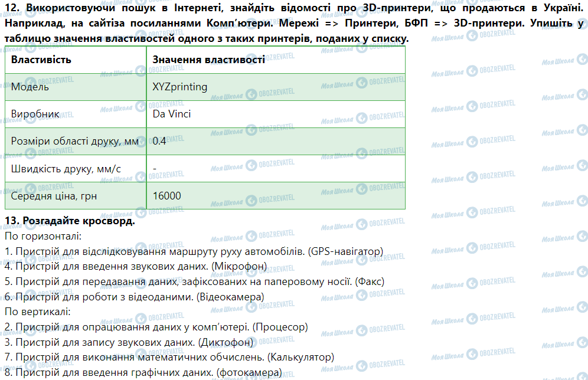The height and width of the screenshot is (380, 588).
Task: Click the clue answered "Процесор"
Action: pyautogui.click(x=156, y=326)
